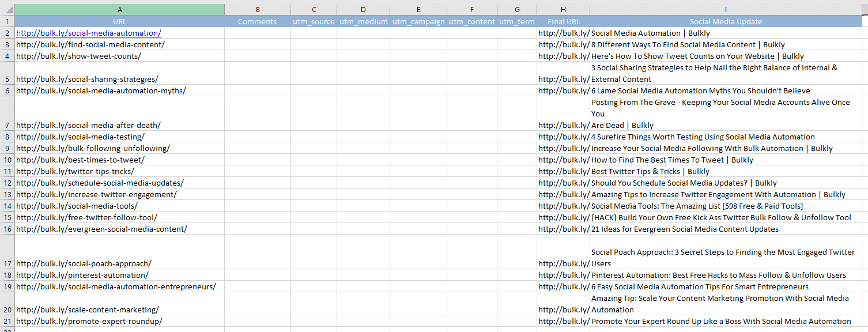The width and height of the screenshot is (868, 332).
Task: Select the utm_source header cell
Action: click(314, 21)
